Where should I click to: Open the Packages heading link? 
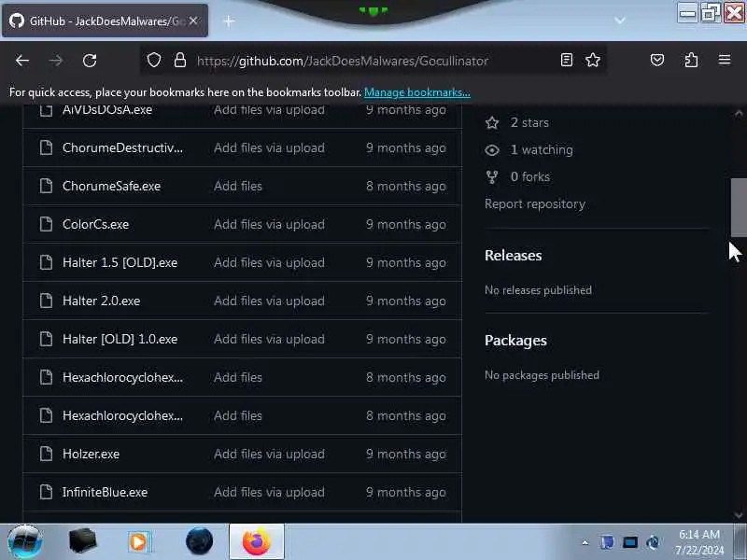tap(515, 341)
